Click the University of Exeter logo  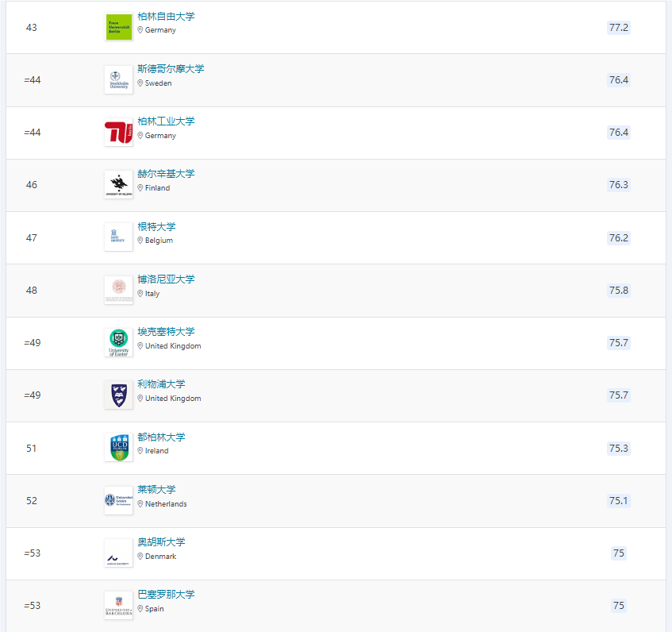pos(118,342)
